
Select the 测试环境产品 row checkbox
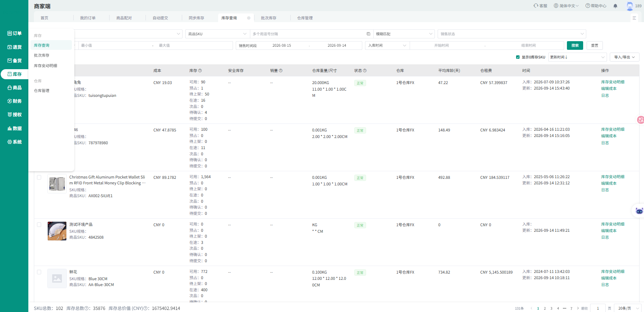pos(39,224)
